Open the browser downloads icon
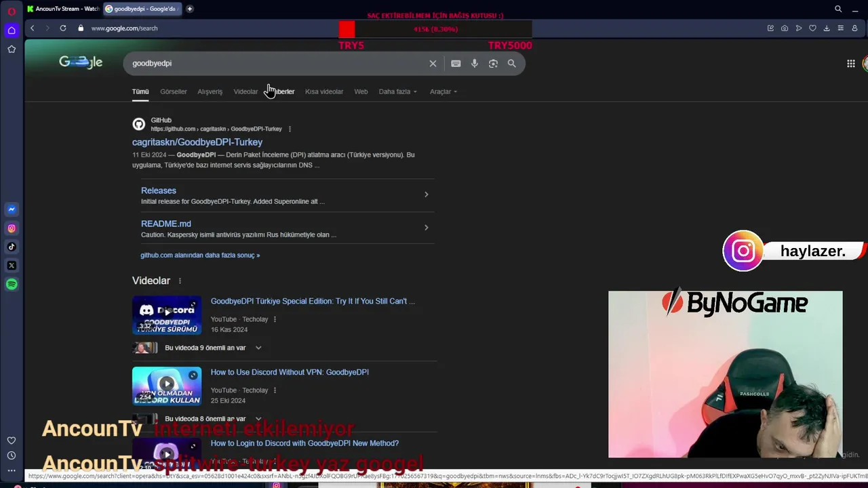This screenshot has height=488, width=868. 827,28
